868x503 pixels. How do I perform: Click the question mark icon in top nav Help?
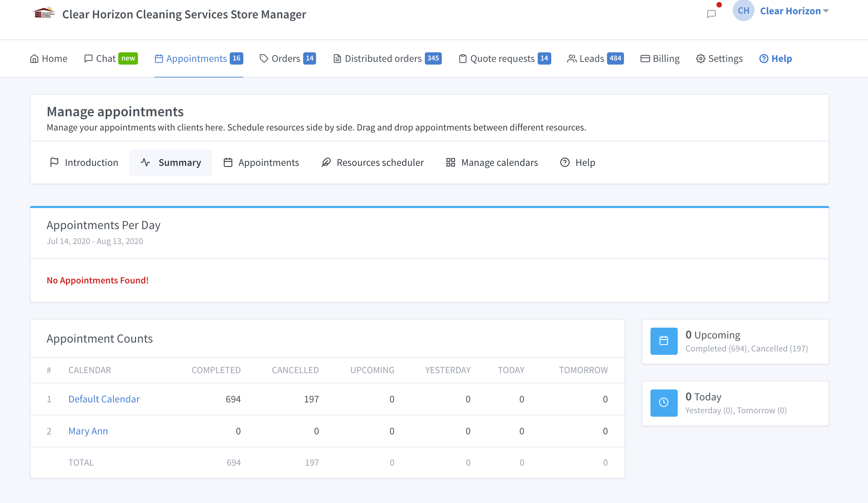(x=764, y=58)
